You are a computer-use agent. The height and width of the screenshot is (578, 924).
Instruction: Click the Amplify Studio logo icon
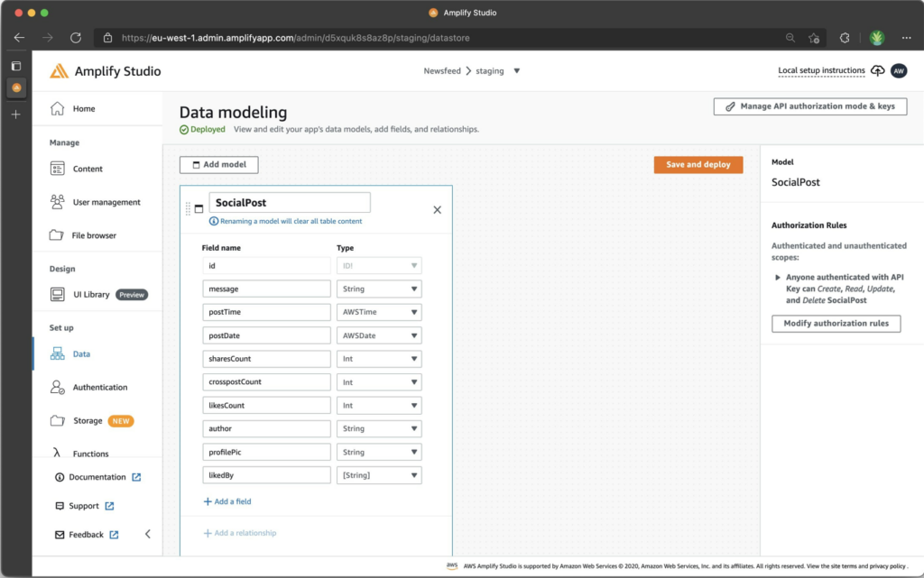tap(59, 71)
